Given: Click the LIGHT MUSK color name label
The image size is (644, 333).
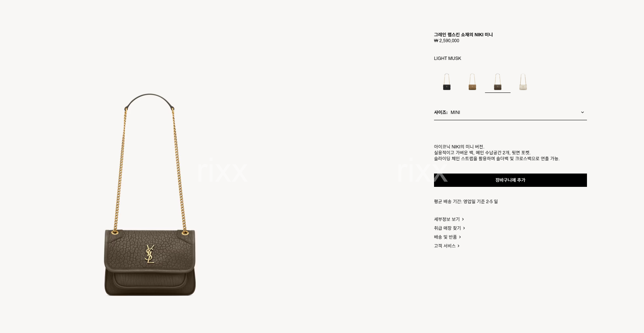Looking at the screenshot, I should click(x=447, y=58).
